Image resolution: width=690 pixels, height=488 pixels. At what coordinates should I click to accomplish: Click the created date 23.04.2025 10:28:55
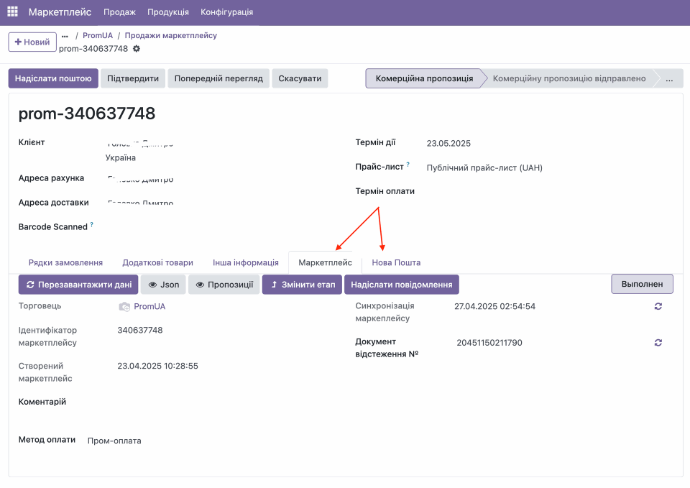coord(158,366)
